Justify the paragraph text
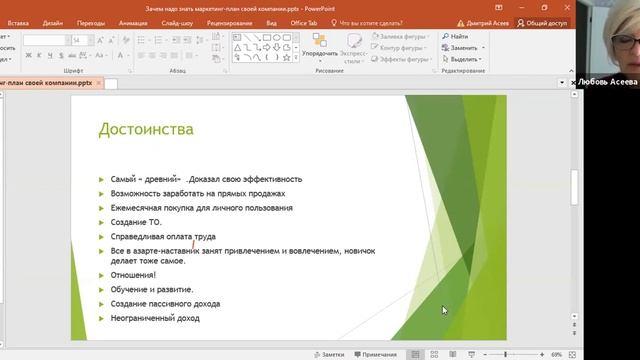This screenshot has height=360, width=640. click(x=174, y=55)
